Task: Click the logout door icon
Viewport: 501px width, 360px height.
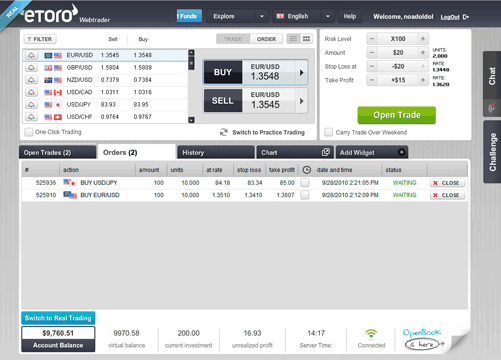Action: (x=466, y=17)
